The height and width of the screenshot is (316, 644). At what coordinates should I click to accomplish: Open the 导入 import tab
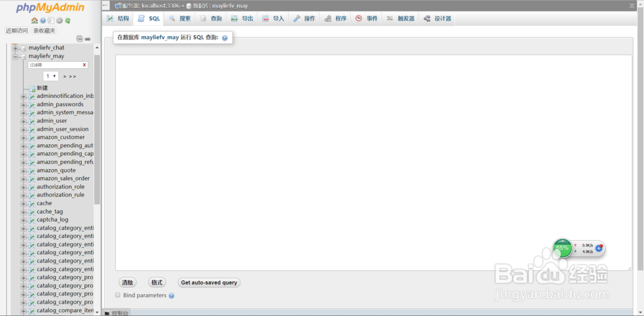[273, 19]
